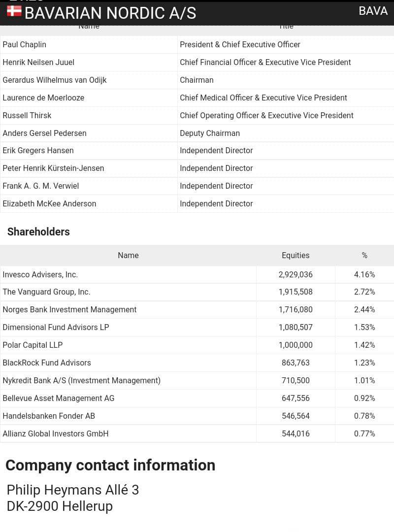Click Anders Gersel Pedersen name
This screenshot has width=394, height=532.
(x=44, y=133)
